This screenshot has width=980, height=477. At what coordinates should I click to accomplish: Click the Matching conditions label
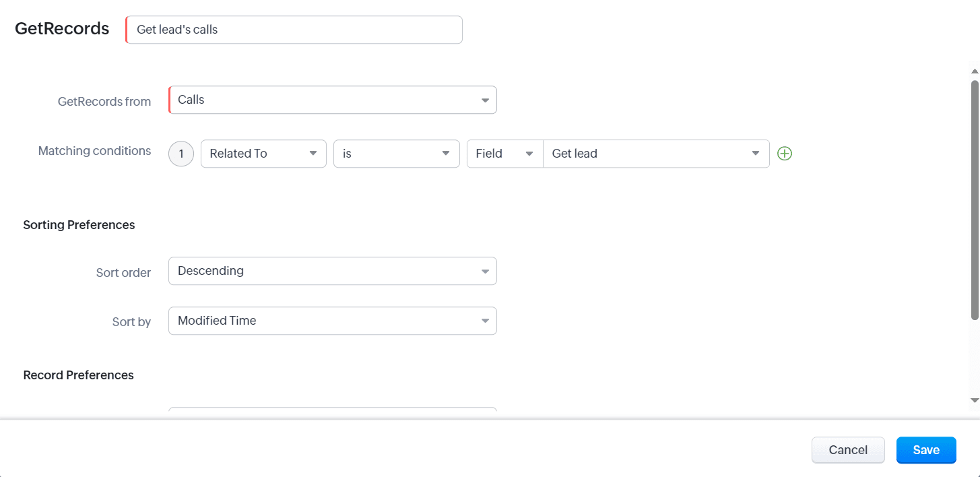[94, 151]
